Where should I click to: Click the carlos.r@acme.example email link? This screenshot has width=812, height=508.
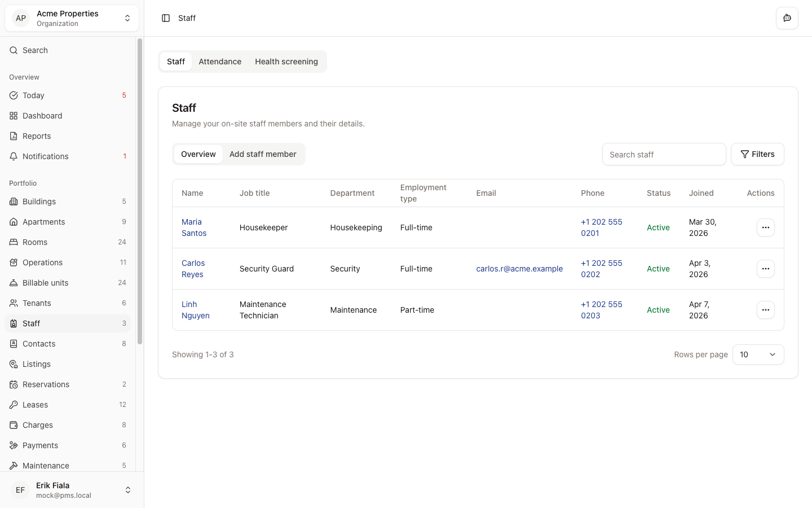(519, 269)
